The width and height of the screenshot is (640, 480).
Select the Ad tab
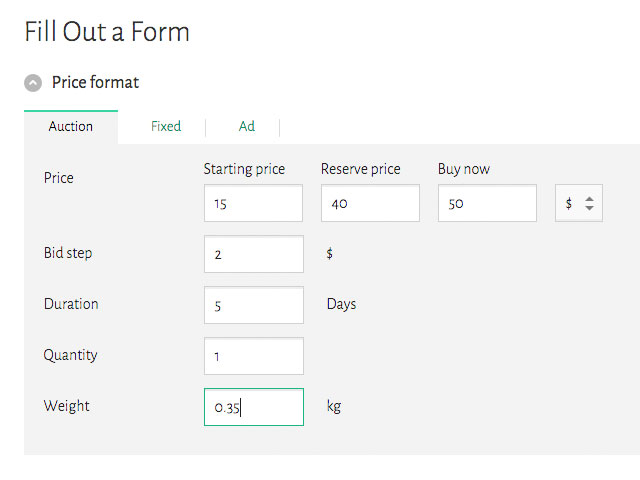point(246,126)
